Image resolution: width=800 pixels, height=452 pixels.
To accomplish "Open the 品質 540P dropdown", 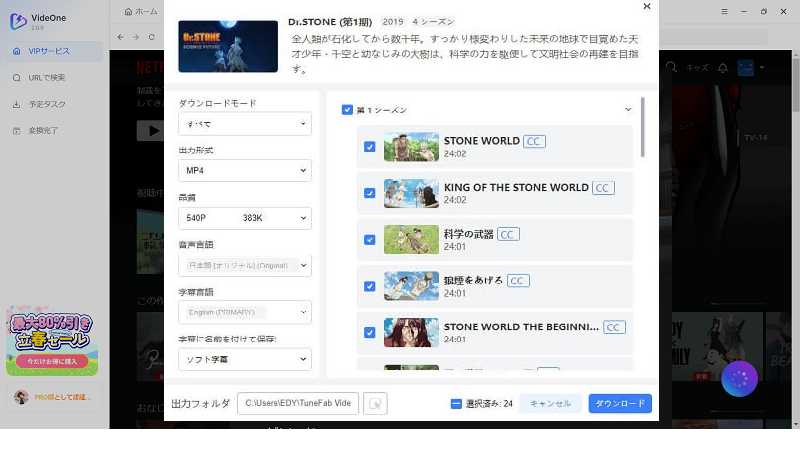I will tap(245, 218).
